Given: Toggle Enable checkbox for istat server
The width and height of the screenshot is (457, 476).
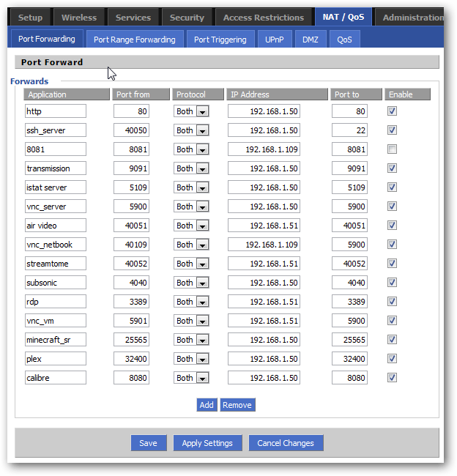Looking at the screenshot, I should (x=392, y=187).
